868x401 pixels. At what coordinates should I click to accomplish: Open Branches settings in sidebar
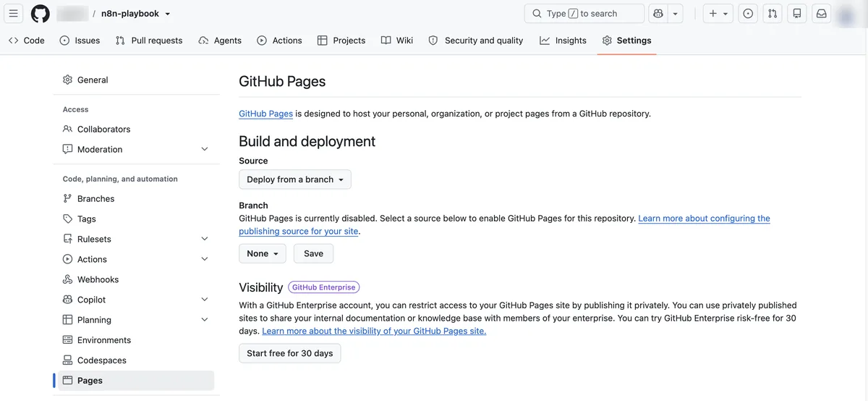click(x=136, y=198)
